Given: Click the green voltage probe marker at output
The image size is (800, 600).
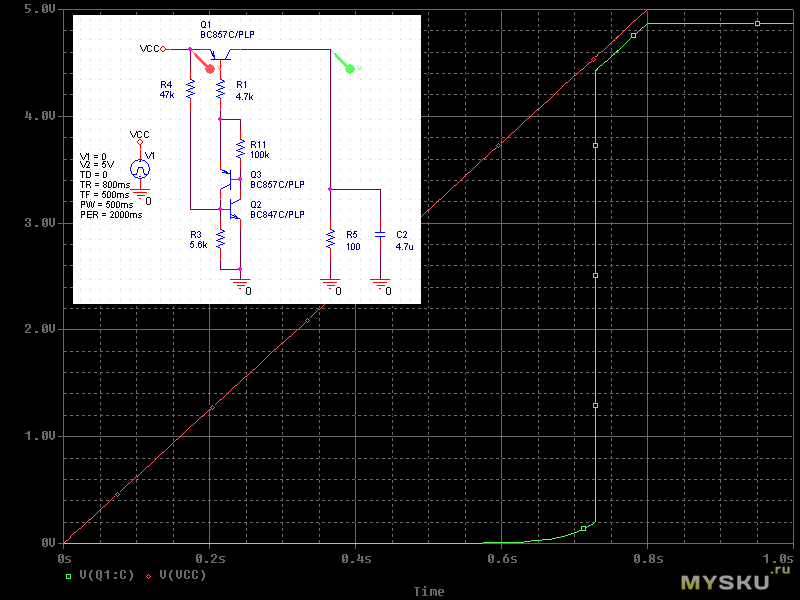Looking at the screenshot, I should click(x=347, y=66).
